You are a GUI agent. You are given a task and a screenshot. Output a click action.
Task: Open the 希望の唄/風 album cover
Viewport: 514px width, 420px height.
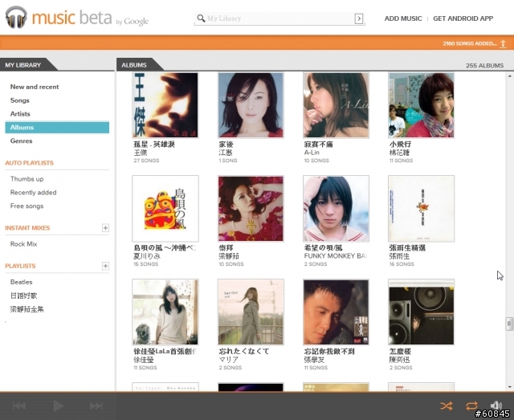click(x=336, y=209)
